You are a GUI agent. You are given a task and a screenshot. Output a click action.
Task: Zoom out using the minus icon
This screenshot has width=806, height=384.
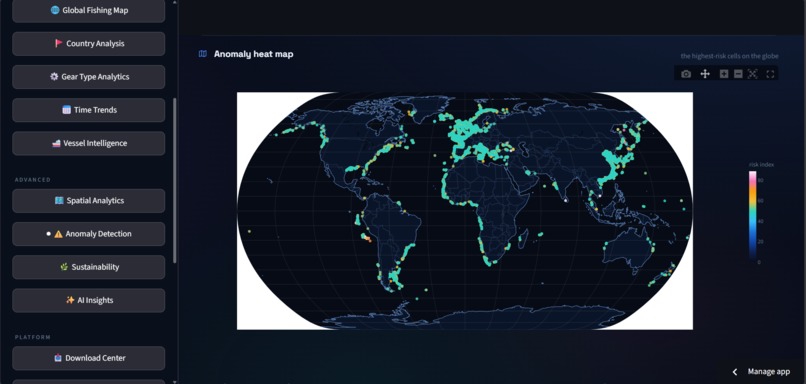click(x=738, y=74)
